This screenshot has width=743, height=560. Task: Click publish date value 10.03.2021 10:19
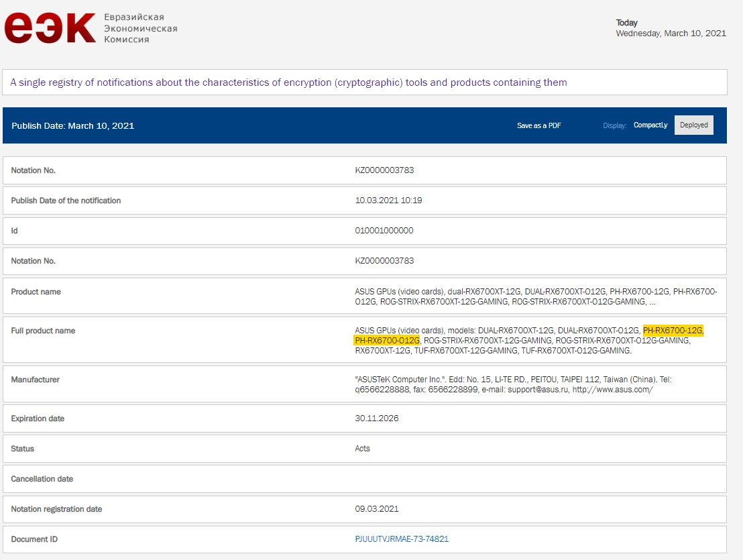click(388, 201)
